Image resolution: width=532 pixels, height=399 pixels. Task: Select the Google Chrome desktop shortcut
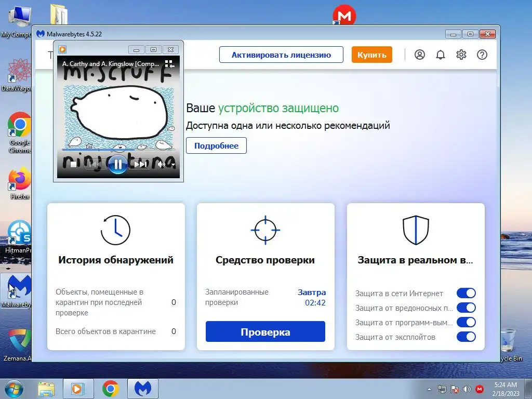19,132
